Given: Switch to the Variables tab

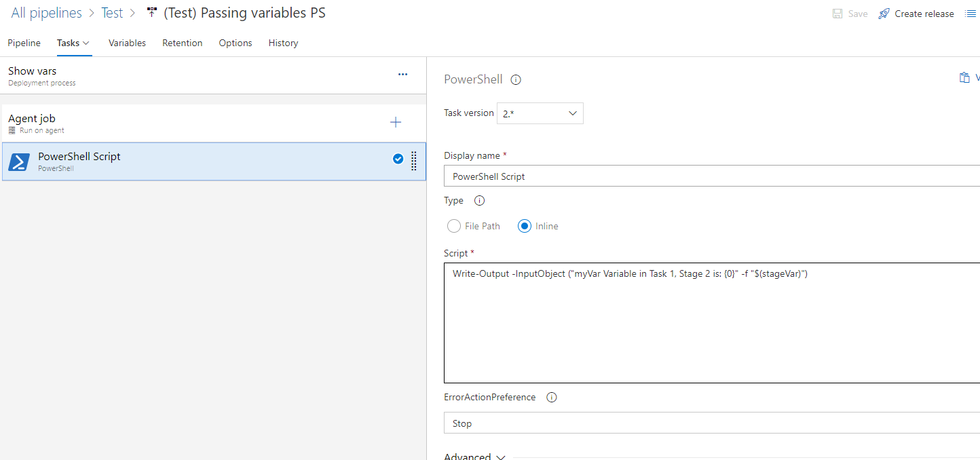Looking at the screenshot, I should click(127, 43).
